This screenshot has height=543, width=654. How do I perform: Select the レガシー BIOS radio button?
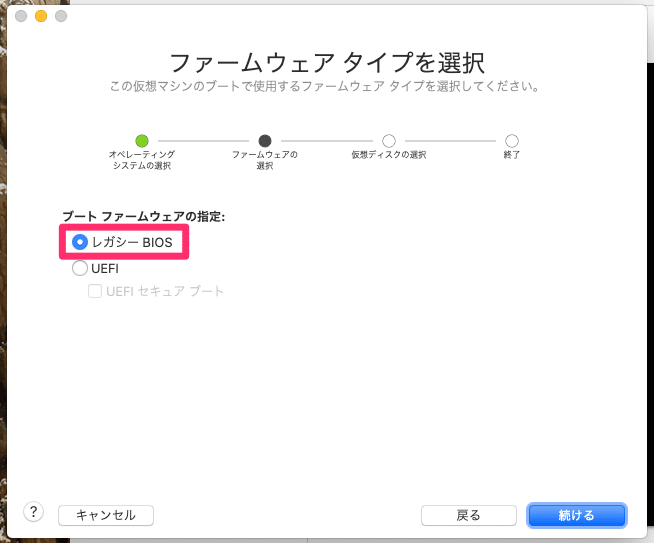click(x=80, y=242)
